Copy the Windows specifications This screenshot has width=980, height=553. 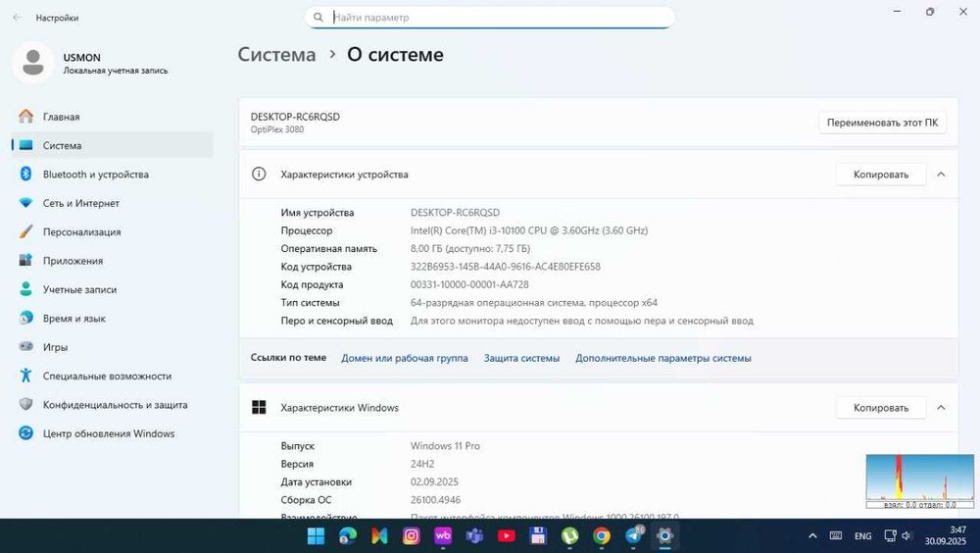[x=881, y=407]
